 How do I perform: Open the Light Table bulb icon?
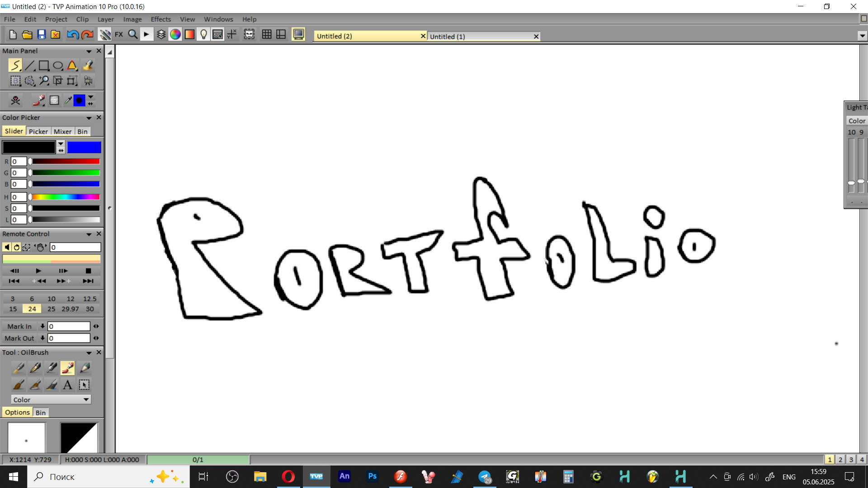(203, 35)
